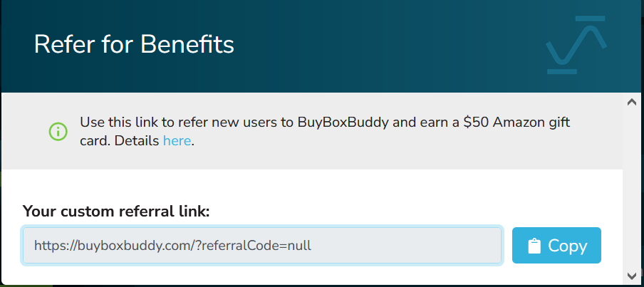This screenshot has height=287, width=644.
Task: Click "Use this link to refer" message text
Action: click(147, 122)
